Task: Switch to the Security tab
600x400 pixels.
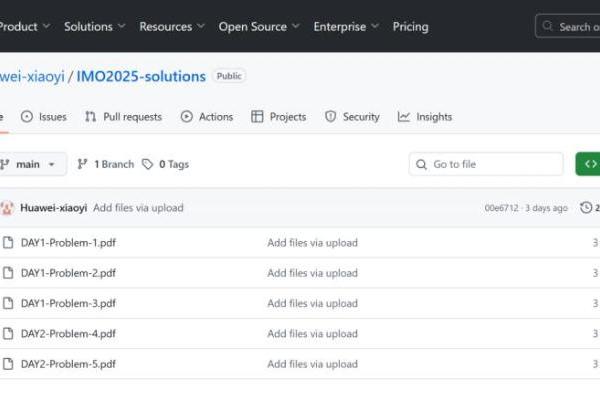Action: coord(352,117)
